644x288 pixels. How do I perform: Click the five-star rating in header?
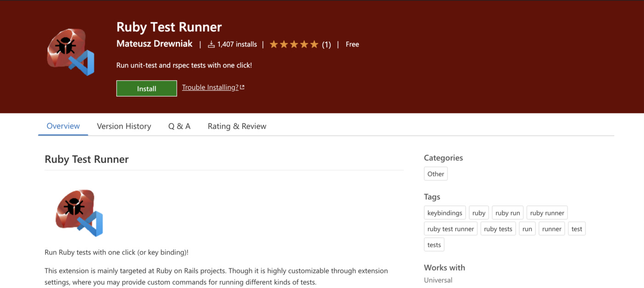click(294, 44)
